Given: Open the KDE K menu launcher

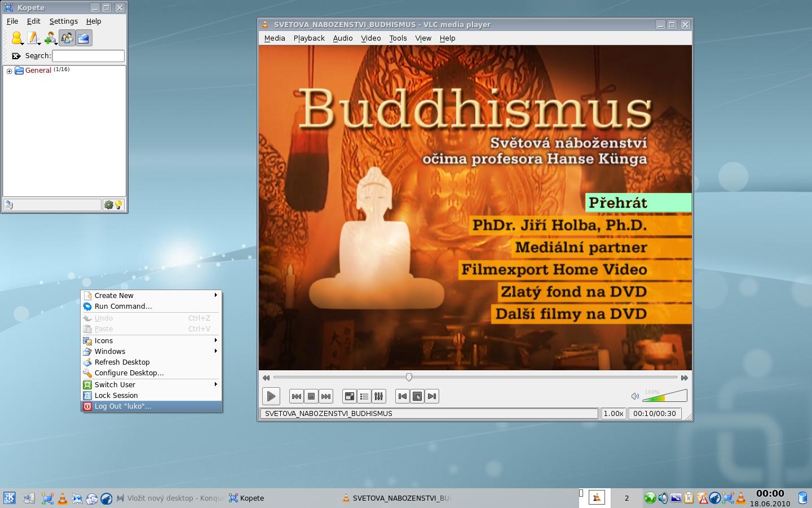Looking at the screenshot, I should click(x=9, y=498).
